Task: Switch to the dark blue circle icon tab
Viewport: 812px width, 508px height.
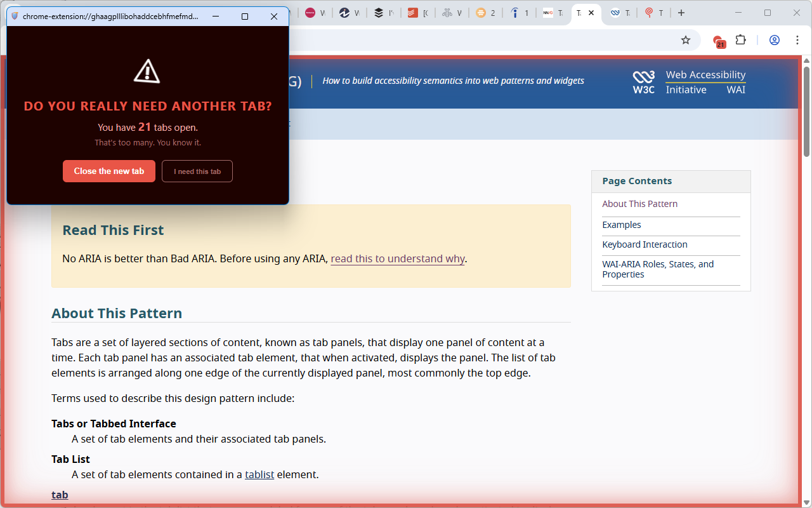Action: click(349, 13)
